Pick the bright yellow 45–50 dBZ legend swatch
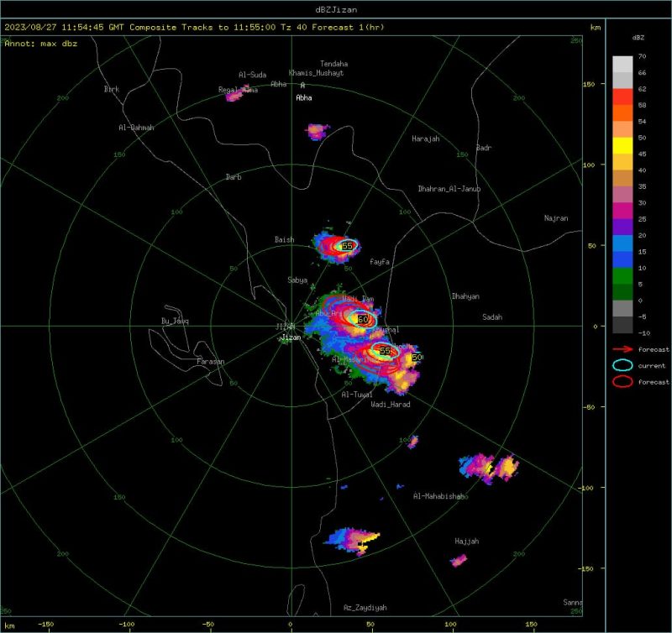 [622, 145]
